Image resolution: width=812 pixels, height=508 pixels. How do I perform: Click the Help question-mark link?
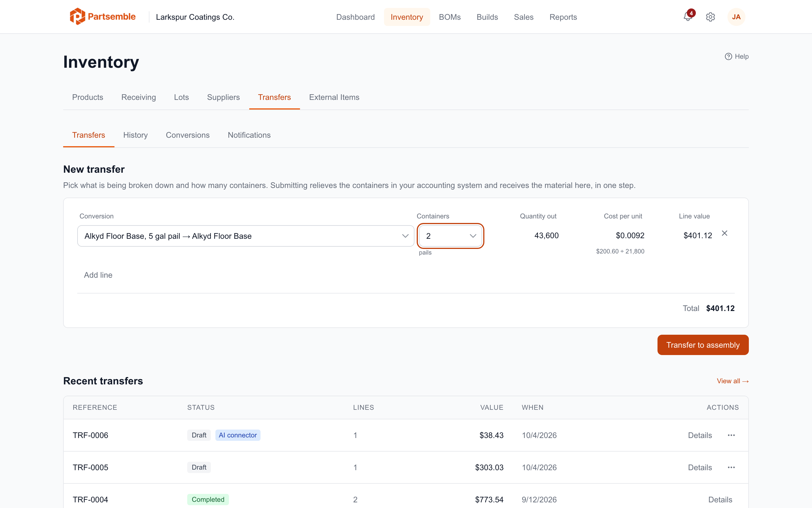736,56
